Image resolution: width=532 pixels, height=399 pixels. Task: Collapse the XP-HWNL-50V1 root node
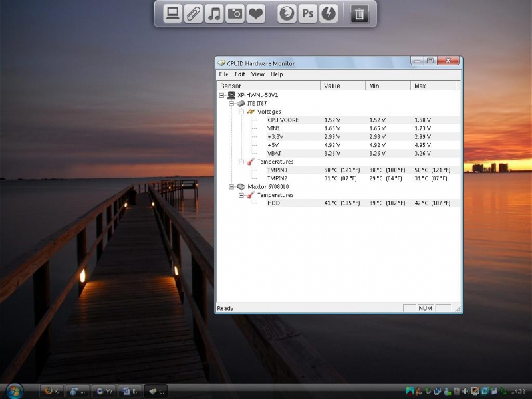221,95
